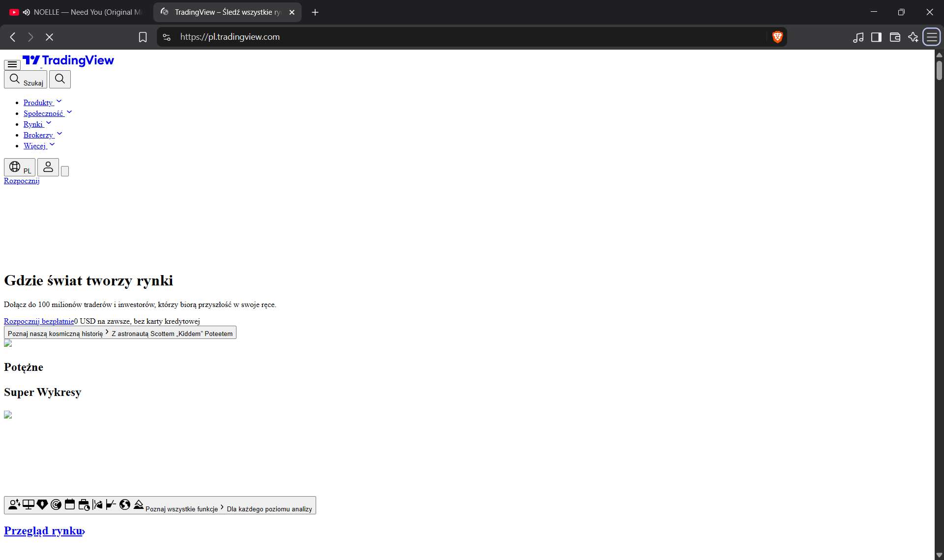Open the Społeczność menu link
This screenshot has width=944, height=560.
[43, 113]
